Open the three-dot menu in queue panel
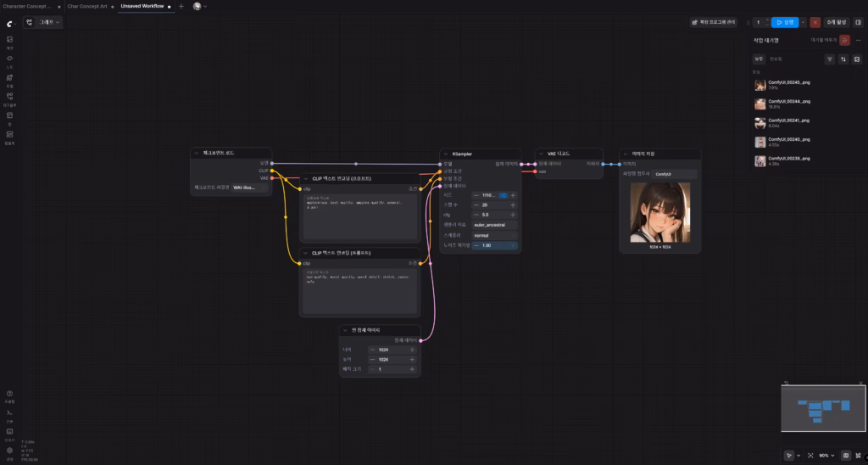The width and height of the screenshot is (868, 465). point(857,40)
